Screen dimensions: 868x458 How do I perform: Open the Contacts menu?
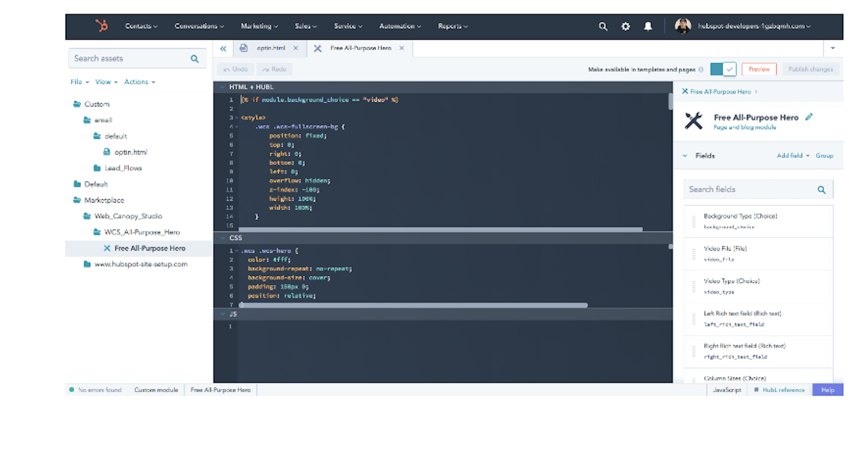tap(141, 26)
